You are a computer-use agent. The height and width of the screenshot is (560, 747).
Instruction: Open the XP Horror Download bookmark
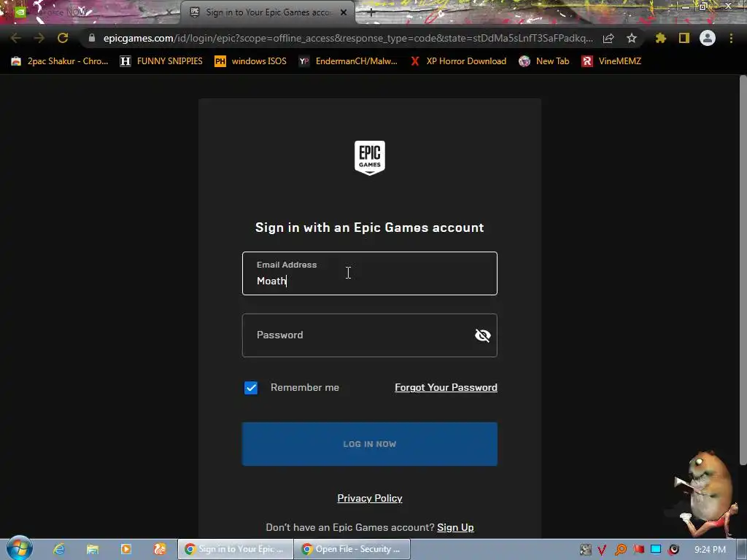click(458, 61)
